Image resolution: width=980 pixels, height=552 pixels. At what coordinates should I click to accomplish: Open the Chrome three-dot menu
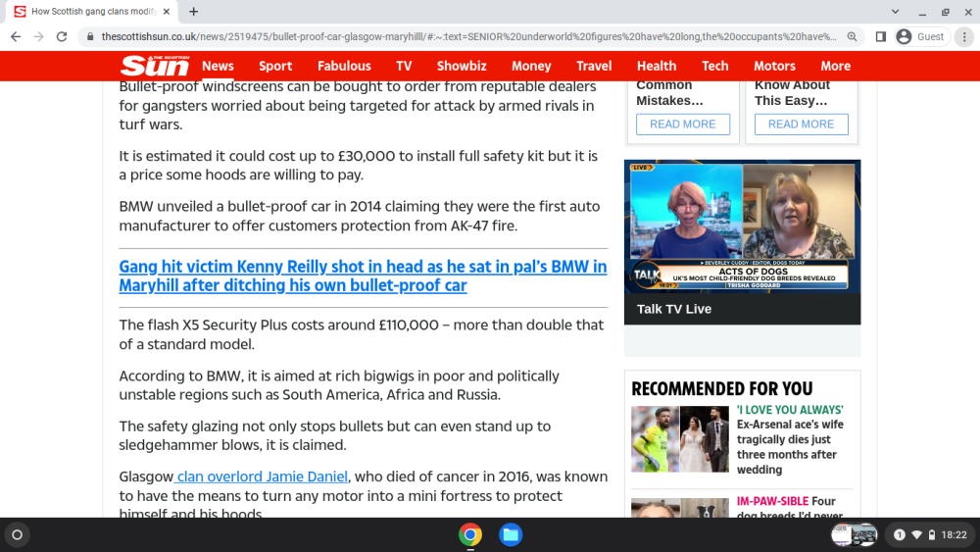click(x=964, y=37)
